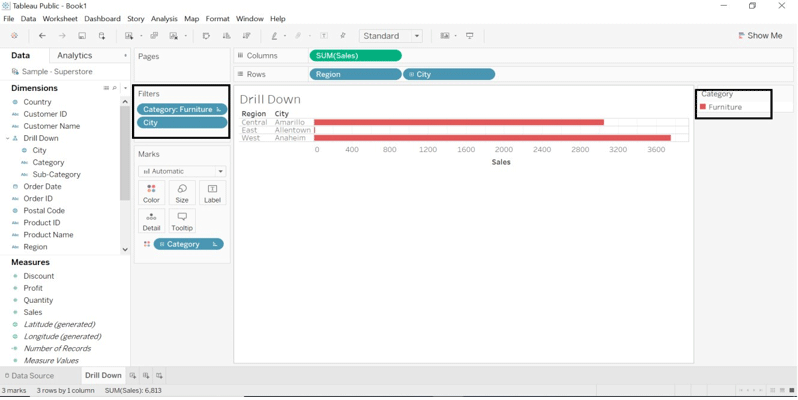Click the Sort Descending icon
The image size is (798, 400).
247,36
